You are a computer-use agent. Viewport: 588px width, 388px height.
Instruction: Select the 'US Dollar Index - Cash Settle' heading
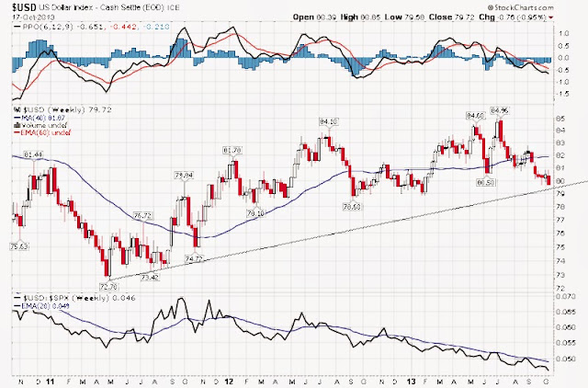(88, 7)
